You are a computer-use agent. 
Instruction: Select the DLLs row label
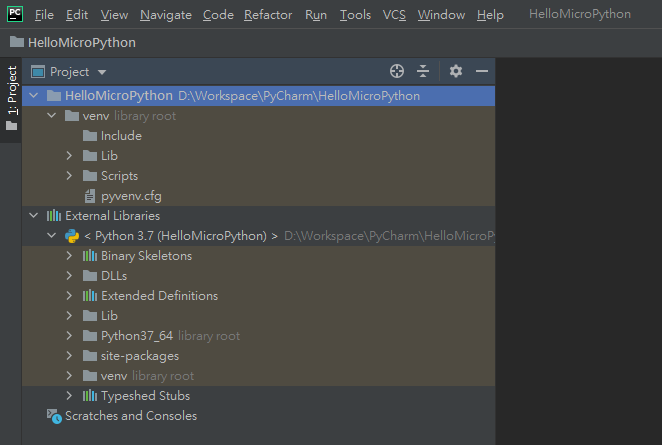114,276
